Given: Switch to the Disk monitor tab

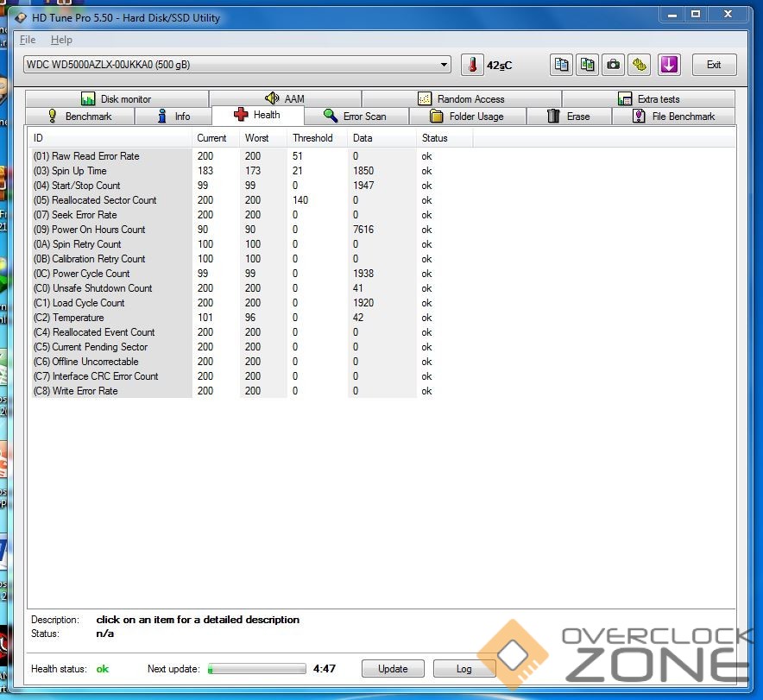Looking at the screenshot, I should coord(117,98).
